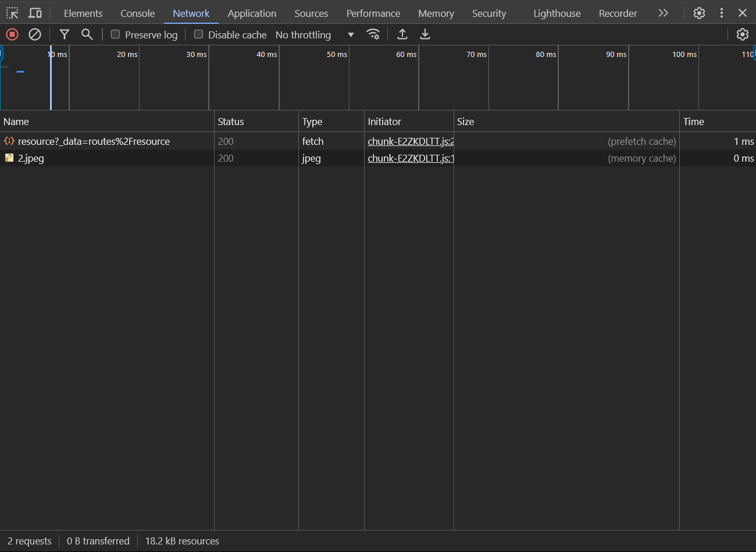The width and height of the screenshot is (756, 552).
Task: Select the Network tab
Action: 191,13
